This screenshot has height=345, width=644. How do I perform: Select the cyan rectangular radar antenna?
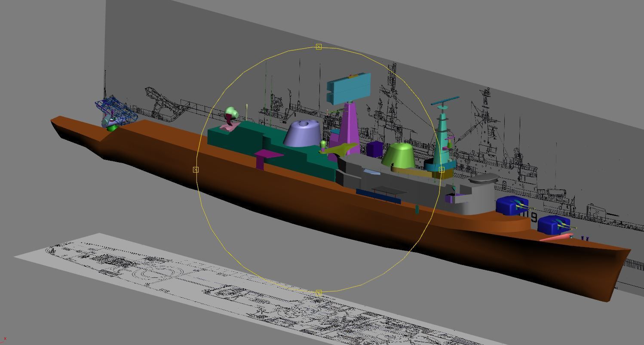tap(349, 88)
